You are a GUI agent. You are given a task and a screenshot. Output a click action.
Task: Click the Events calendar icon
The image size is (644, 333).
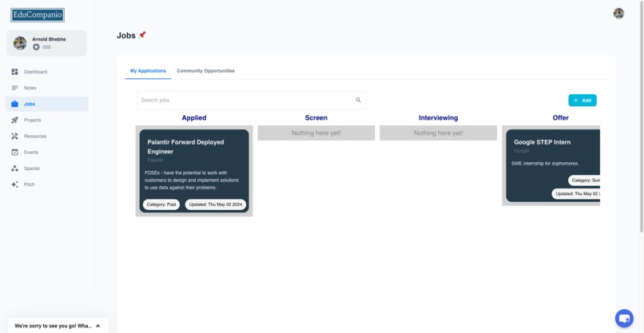coord(15,152)
